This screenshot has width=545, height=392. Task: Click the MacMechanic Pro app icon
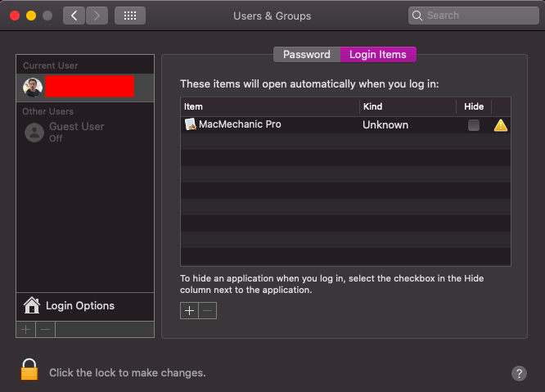tap(190, 125)
